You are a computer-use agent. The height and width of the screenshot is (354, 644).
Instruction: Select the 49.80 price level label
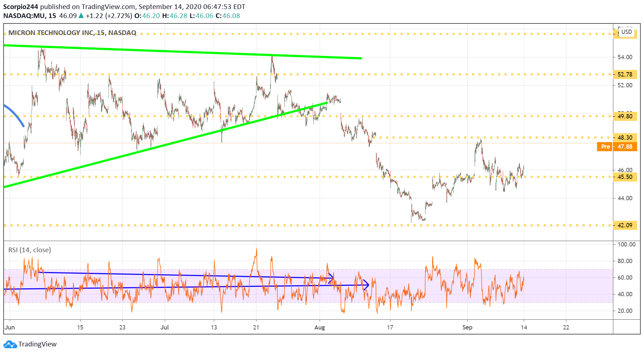coord(625,116)
